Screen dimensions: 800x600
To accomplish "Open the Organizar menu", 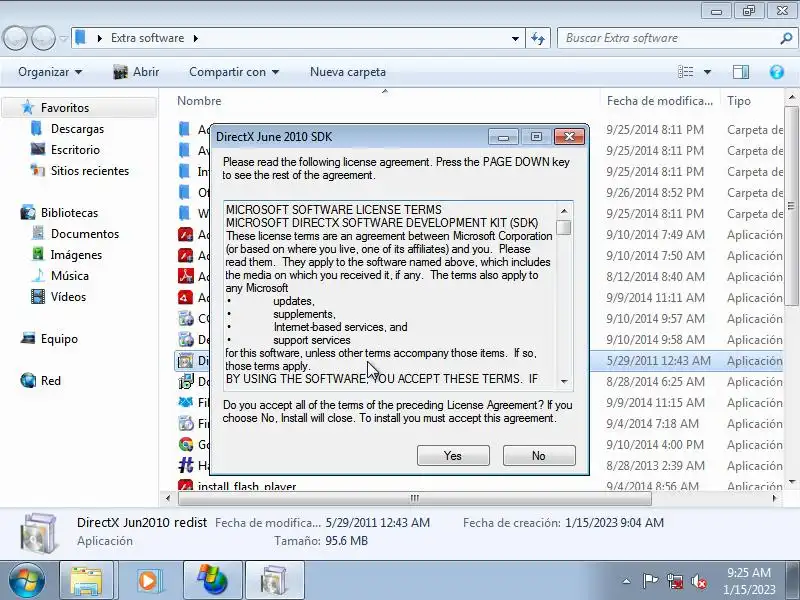I will 49,72.
